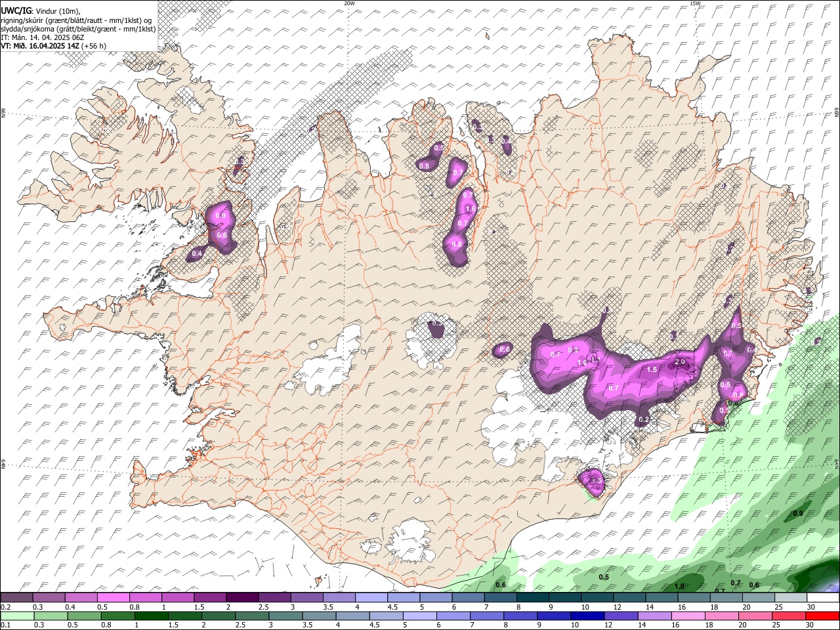Click the valid time 'VT: Mið. 16.04.2025 14Z' text
Viewport: 840px width, 630px height.
[x=40, y=46]
